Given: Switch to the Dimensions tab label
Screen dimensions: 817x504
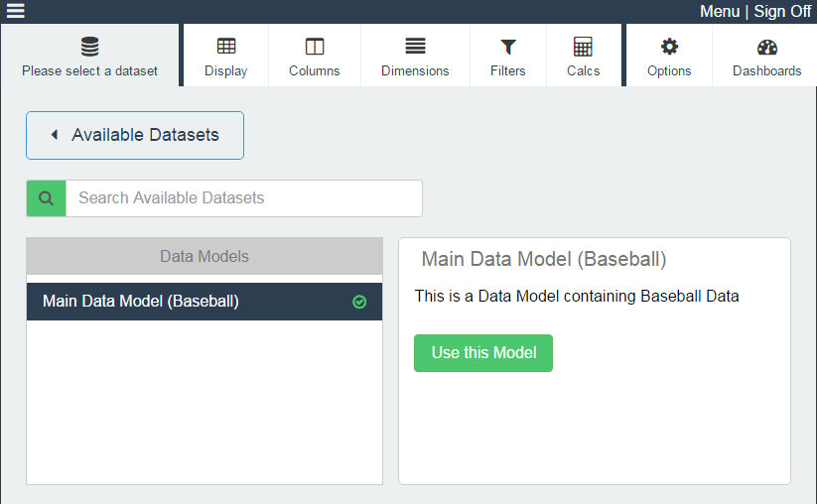Looking at the screenshot, I should coord(415,70).
